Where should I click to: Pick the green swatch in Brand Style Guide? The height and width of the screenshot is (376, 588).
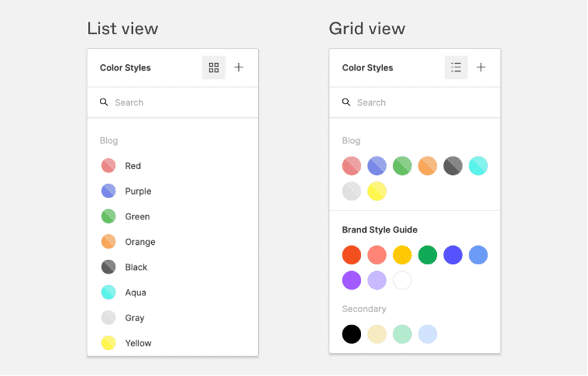tap(427, 255)
